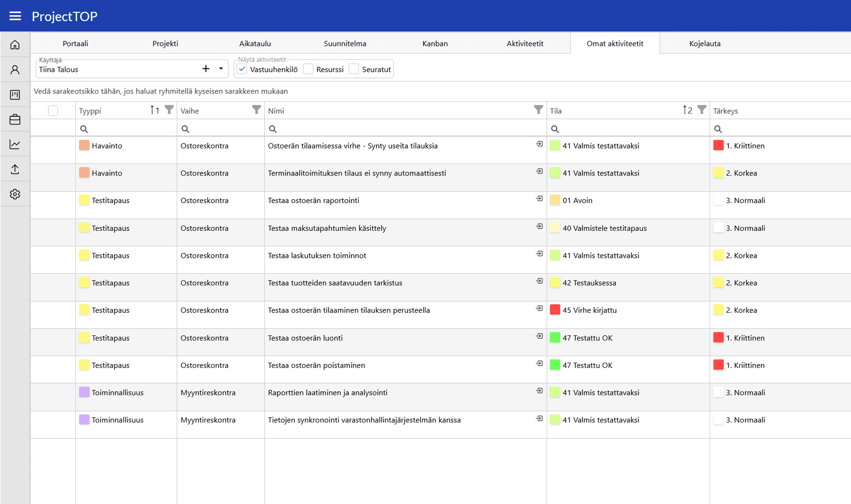The height and width of the screenshot is (504, 851).
Task: Click the kanban board sidebar icon
Action: (x=15, y=94)
